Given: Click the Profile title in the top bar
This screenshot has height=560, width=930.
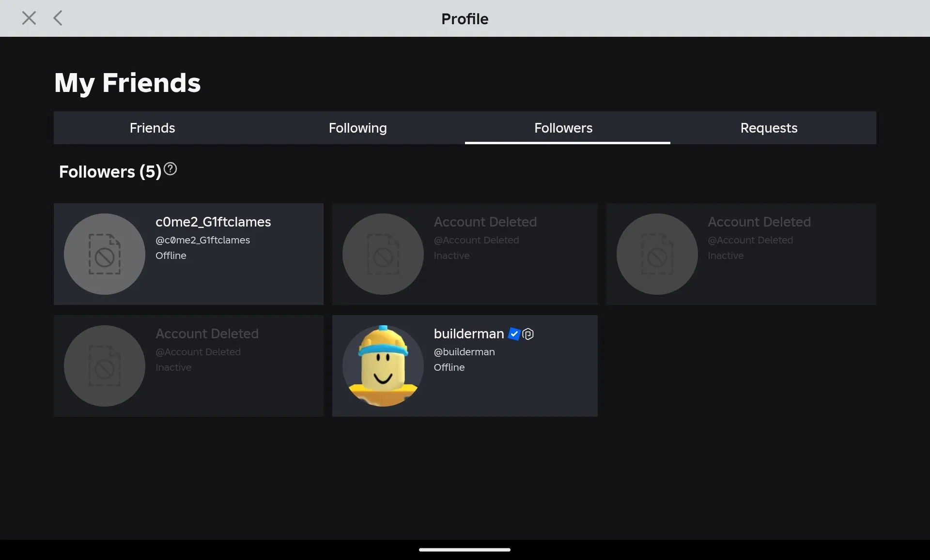Looking at the screenshot, I should point(465,19).
